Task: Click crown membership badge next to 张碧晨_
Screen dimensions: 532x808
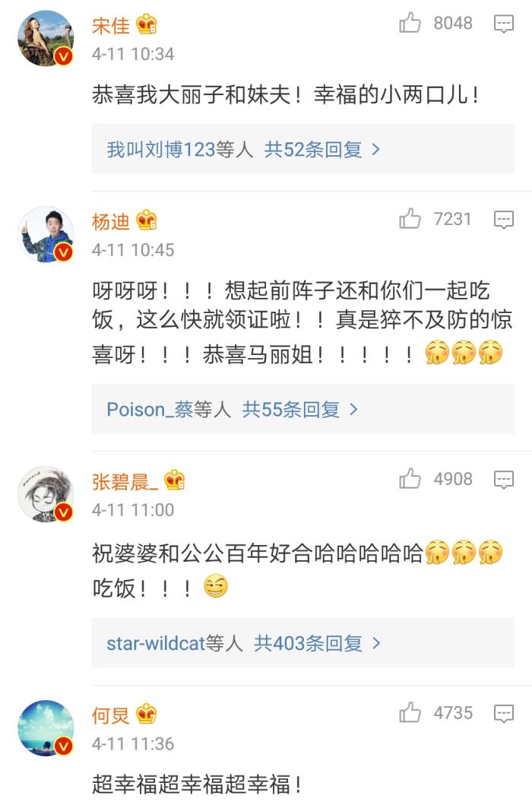Action: (x=175, y=480)
